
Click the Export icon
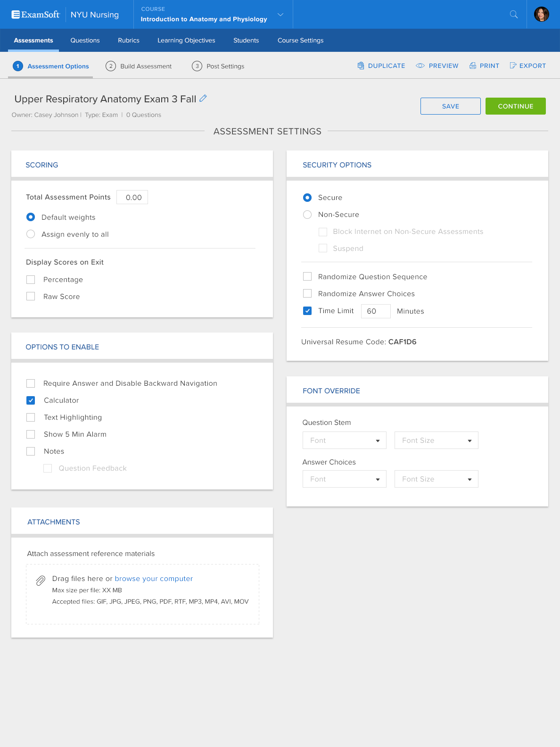(x=513, y=66)
